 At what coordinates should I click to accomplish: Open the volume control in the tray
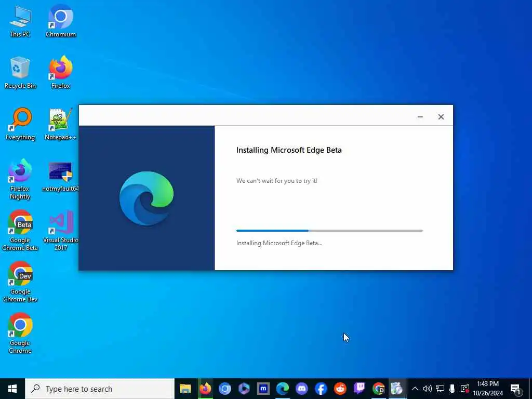click(428, 389)
